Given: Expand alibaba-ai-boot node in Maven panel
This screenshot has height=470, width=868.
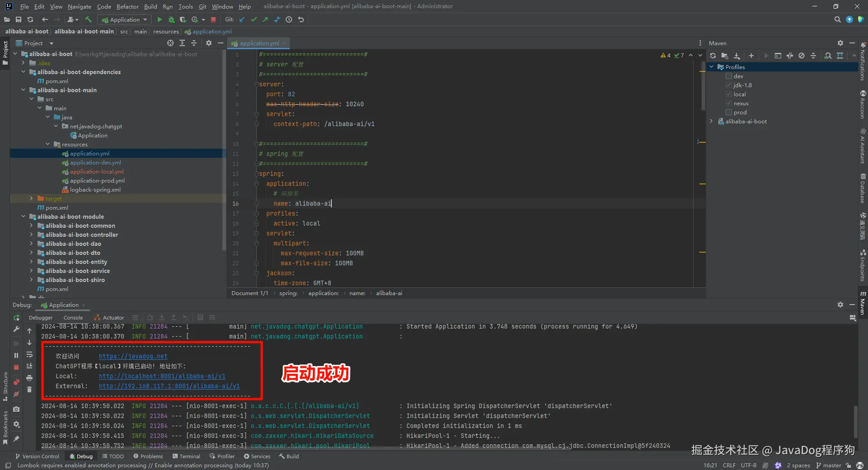Looking at the screenshot, I should pyautogui.click(x=712, y=121).
